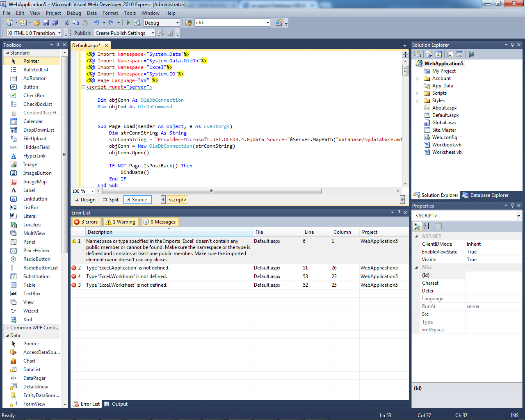The height and width of the screenshot is (420, 525).
Task: Open the XHTML 1.0 Transitional dropdown
Action: point(59,33)
